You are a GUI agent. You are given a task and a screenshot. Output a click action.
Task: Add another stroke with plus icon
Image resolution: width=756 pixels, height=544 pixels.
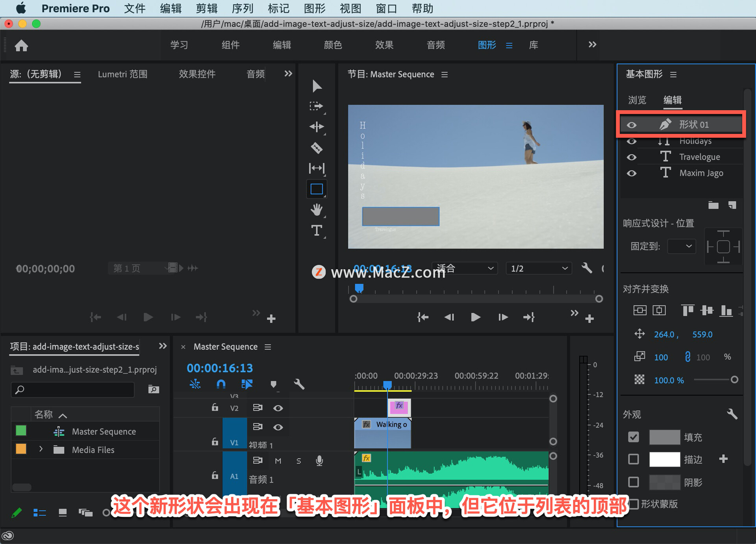point(723,459)
